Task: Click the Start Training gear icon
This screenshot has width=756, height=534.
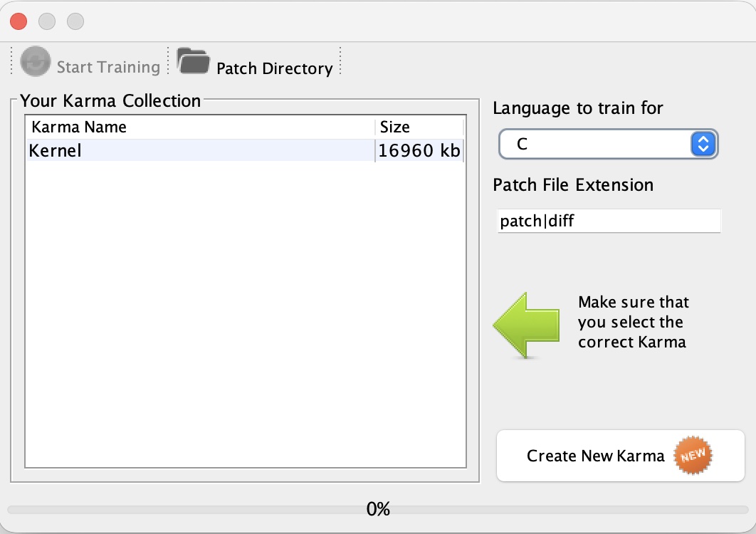Action: pyautogui.click(x=35, y=62)
